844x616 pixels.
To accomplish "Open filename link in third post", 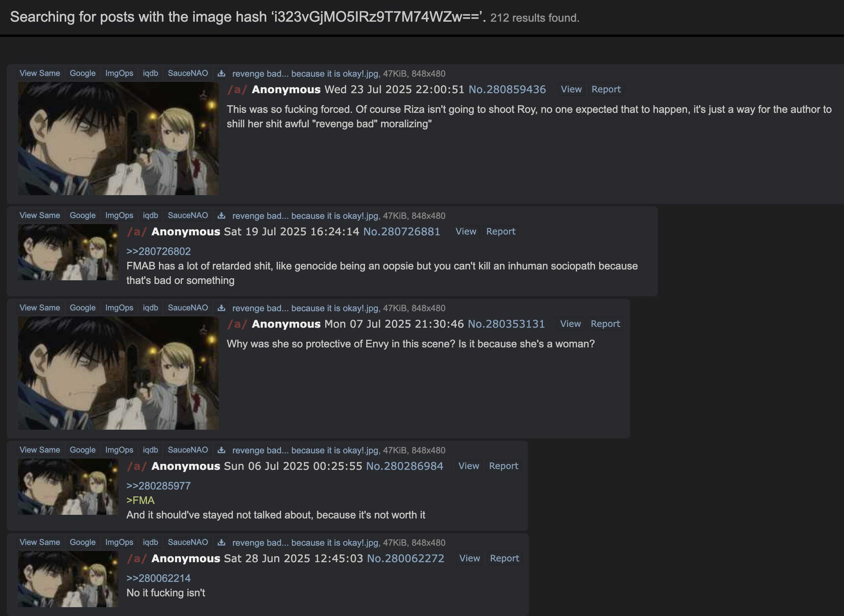I will (305, 308).
